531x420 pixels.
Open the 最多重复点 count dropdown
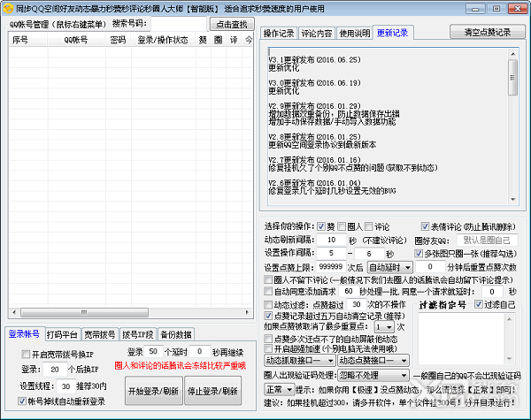(384, 327)
